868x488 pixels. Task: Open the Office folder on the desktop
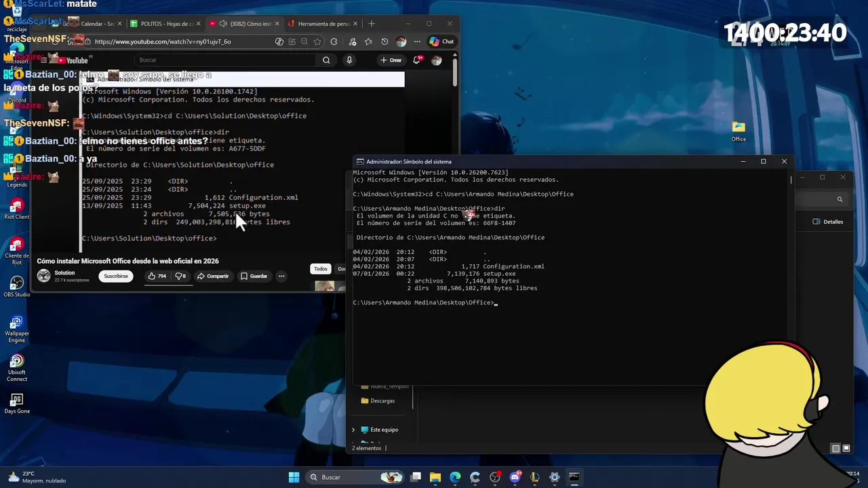tap(738, 130)
